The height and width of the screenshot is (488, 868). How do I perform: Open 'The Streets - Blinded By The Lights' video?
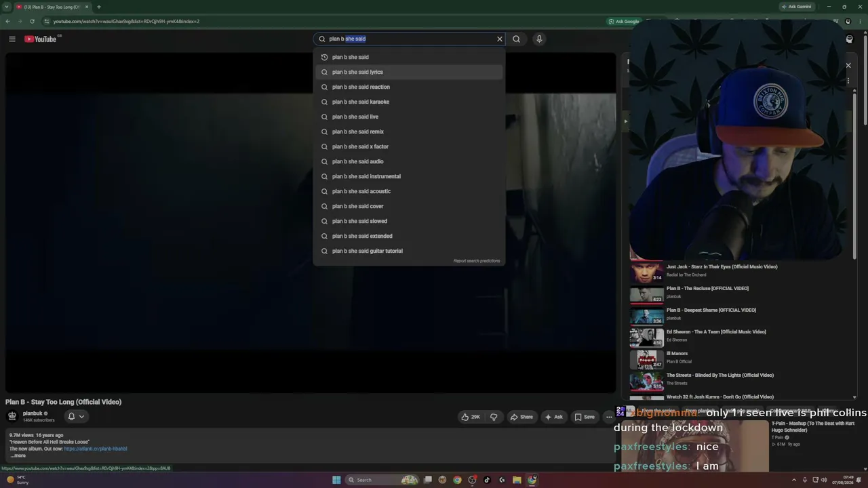coord(720,375)
